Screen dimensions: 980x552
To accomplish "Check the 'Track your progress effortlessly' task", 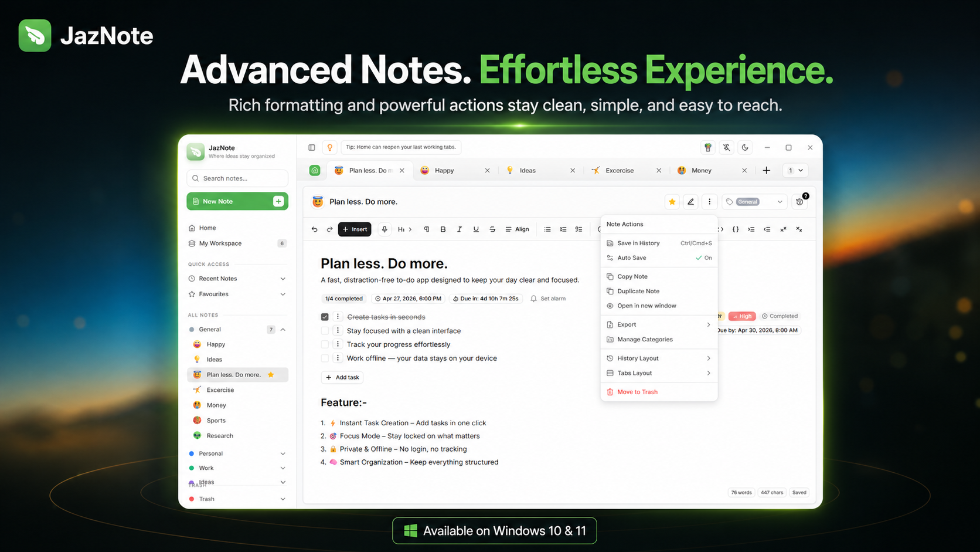I will pos(325,344).
